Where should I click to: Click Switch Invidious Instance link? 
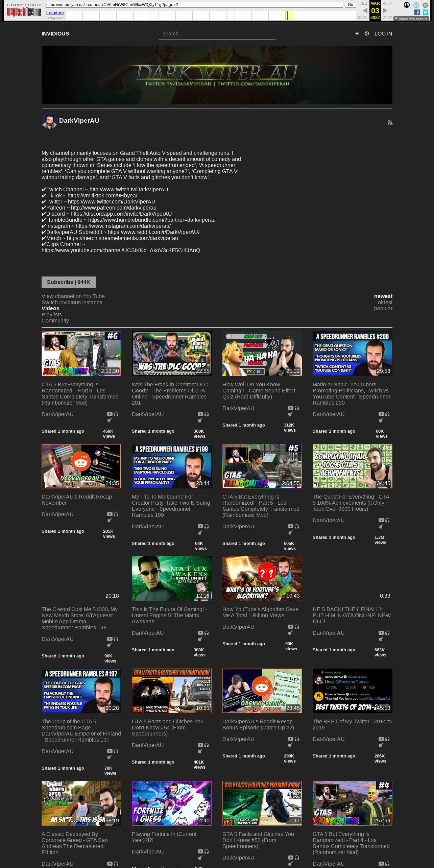click(x=72, y=302)
